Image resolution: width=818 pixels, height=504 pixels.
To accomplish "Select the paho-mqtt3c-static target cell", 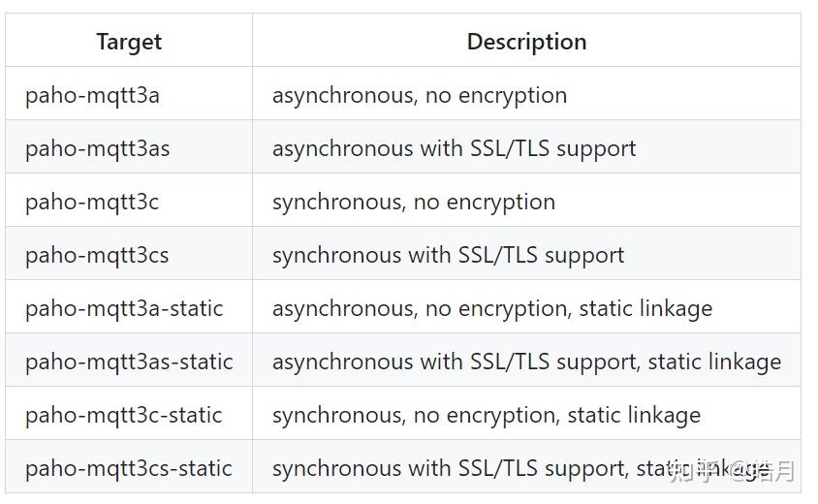I will (124, 415).
